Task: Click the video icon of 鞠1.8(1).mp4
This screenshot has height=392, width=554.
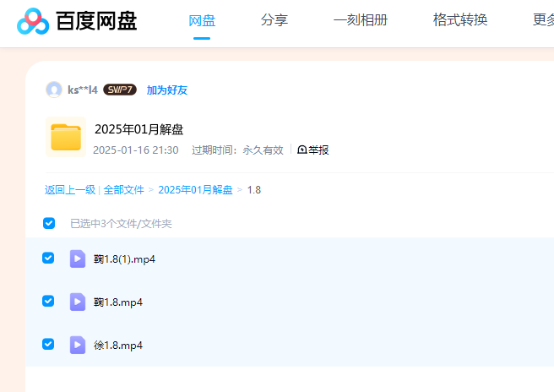Action: (x=78, y=259)
